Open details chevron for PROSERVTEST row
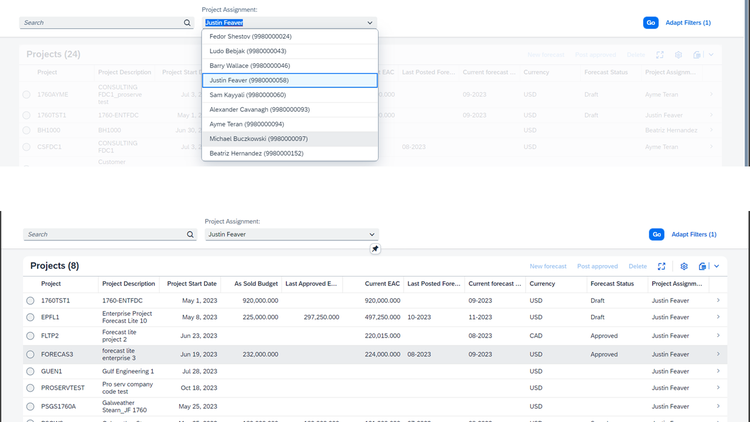The image size is (750, 422). coord(718,388)
